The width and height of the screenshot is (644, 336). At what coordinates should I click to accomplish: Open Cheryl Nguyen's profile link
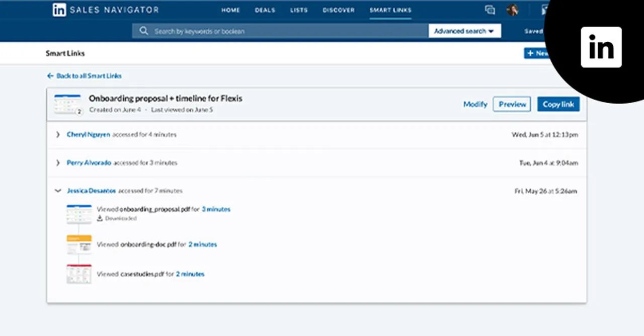coord(89,135)
